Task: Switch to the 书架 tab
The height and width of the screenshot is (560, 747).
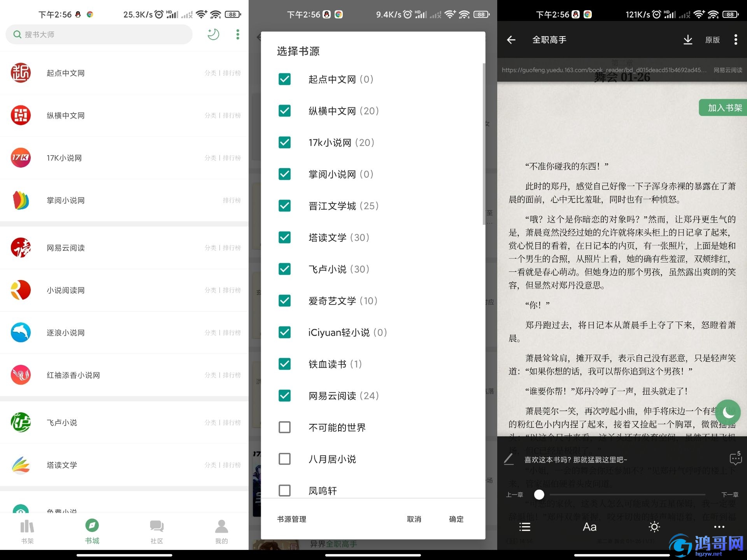Action: (x=27, y=532)
